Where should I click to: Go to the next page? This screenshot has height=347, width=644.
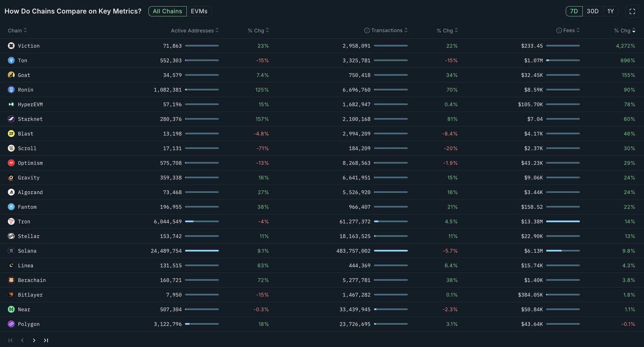pos(34,341)
